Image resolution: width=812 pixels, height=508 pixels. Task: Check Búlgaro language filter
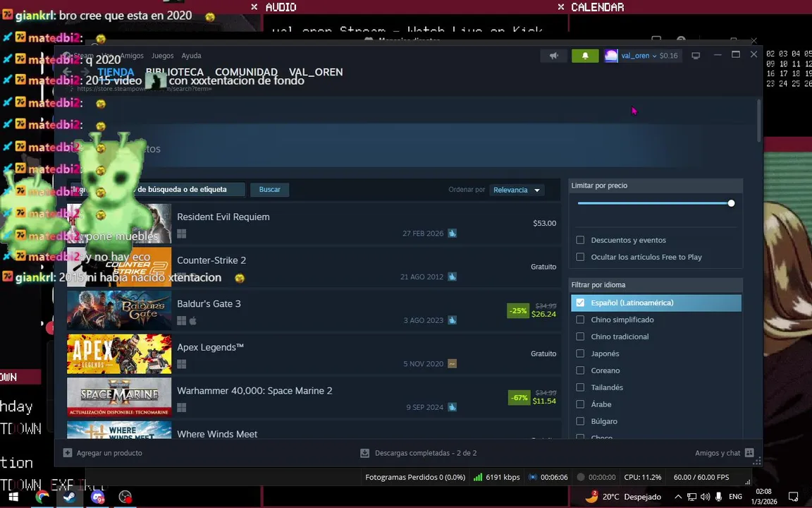pyautogui.click(x=580, y=421)
